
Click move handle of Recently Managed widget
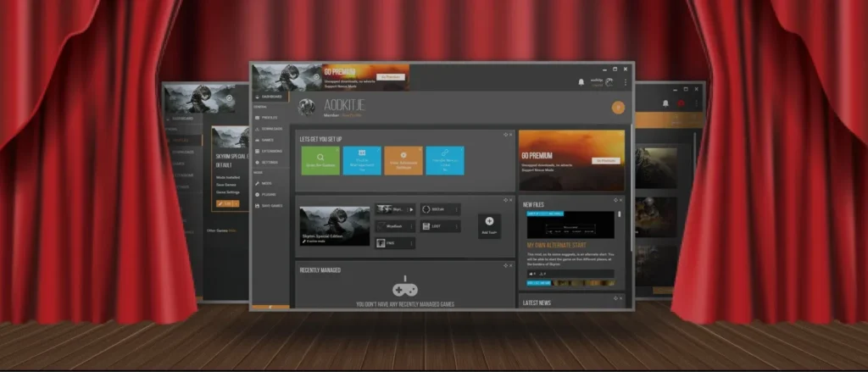tap(505, 266)
